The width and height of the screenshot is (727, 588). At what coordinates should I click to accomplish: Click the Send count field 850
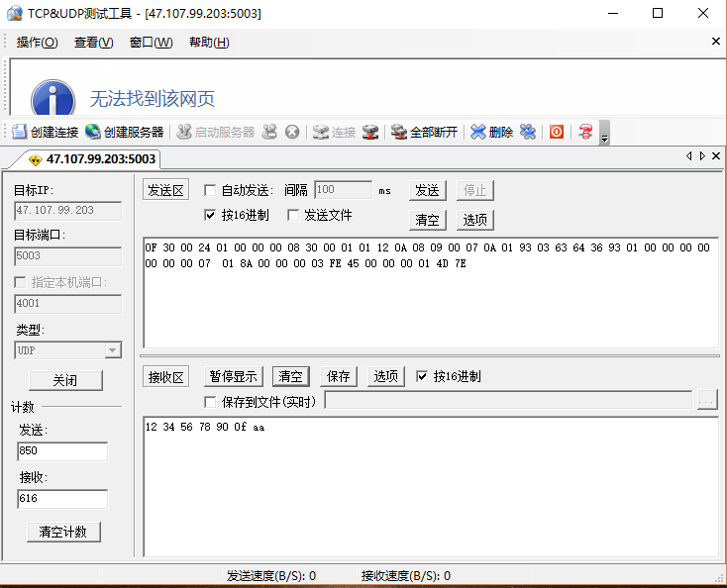[62, 451]
